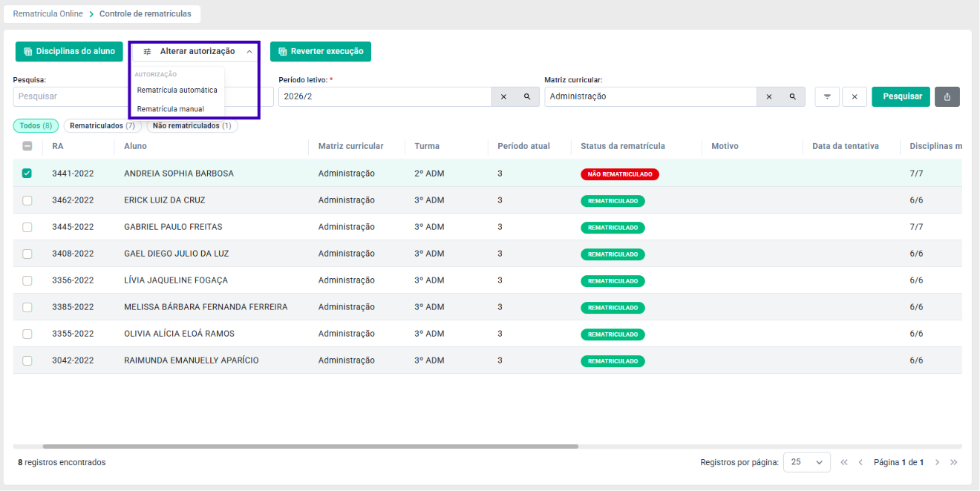Clear all filters with X button

click(x=855, y=96)
